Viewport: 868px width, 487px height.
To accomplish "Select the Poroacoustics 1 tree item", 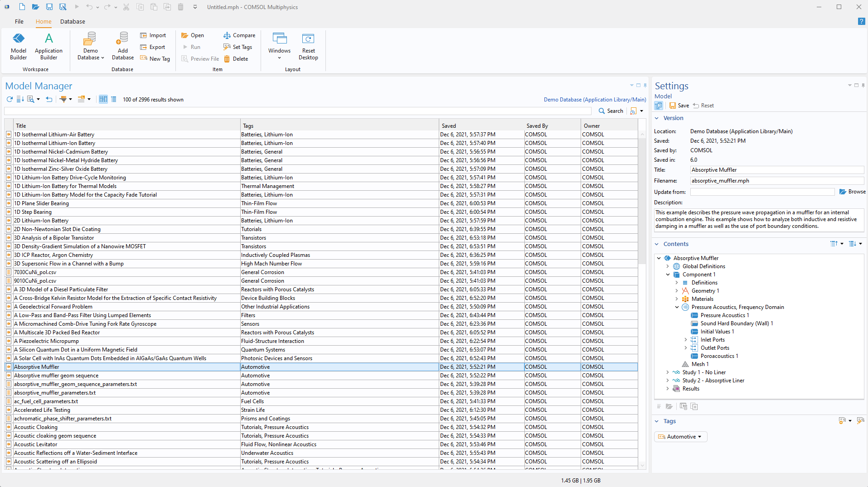I will [719, 356].
